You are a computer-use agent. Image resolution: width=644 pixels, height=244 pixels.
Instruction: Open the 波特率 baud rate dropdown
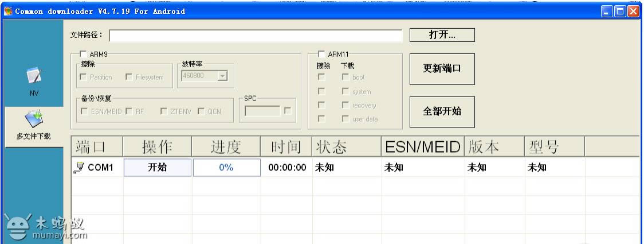coord(223,77)
